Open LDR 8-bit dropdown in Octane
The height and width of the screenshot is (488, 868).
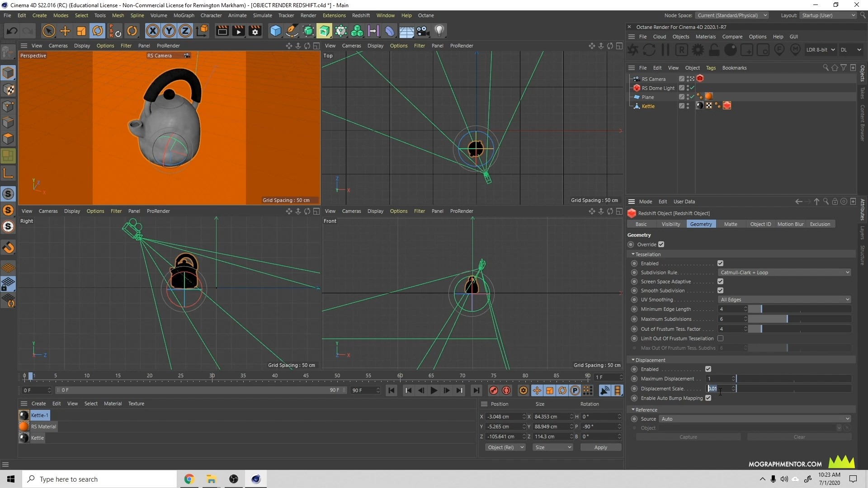tap(821, 50)
